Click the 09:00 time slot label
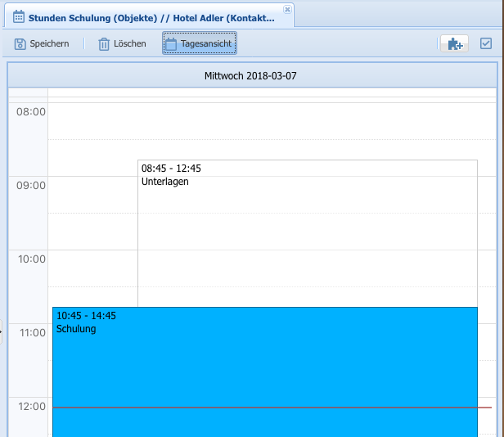Image resolution: width=504 pixels, height=437 pixels. [x=31, y=185]
